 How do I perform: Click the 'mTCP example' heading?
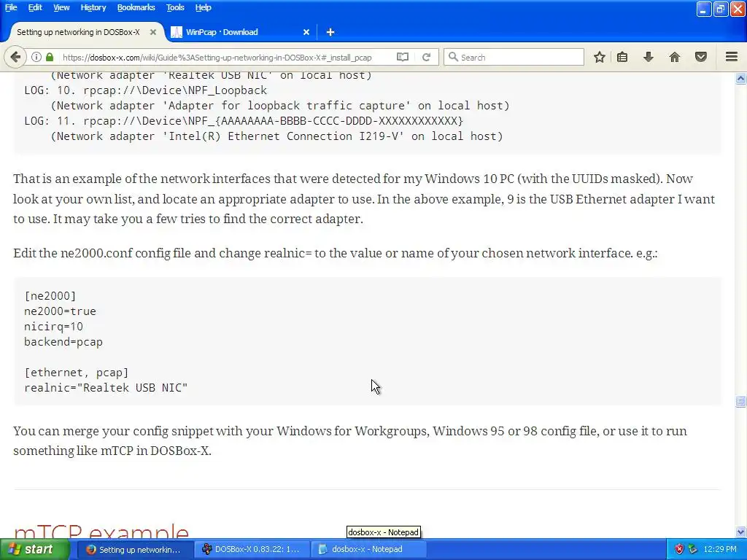(101, 531)
